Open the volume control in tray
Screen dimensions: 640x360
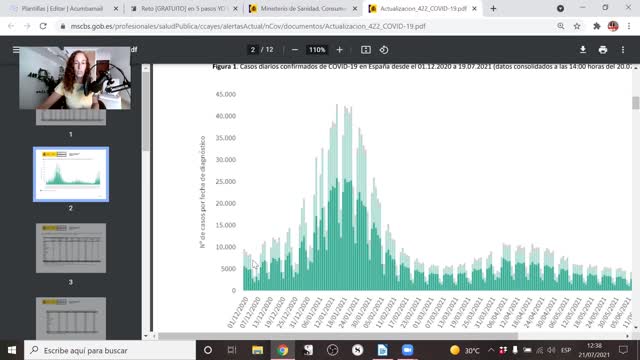click(551, 350)
